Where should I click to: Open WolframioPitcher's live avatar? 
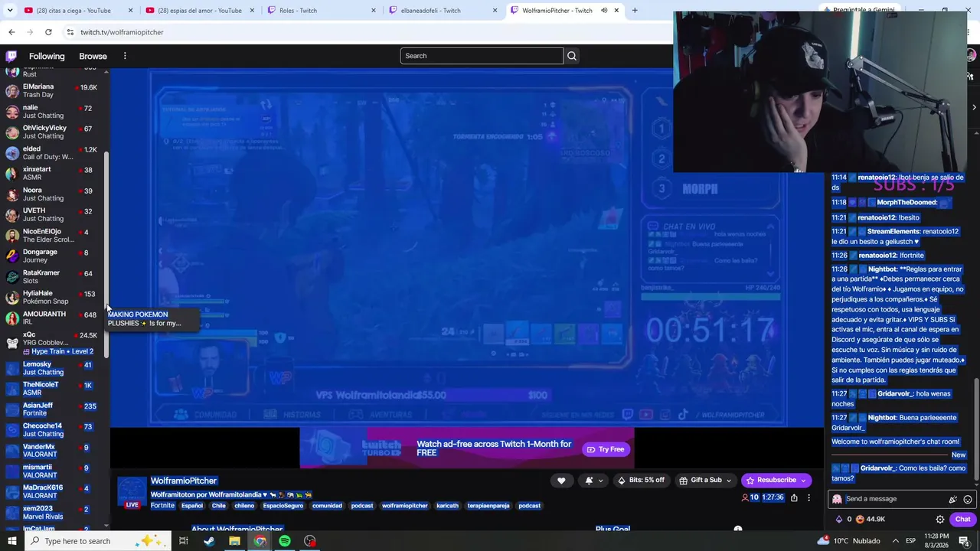pyautogui.click(x=132, y=493)
